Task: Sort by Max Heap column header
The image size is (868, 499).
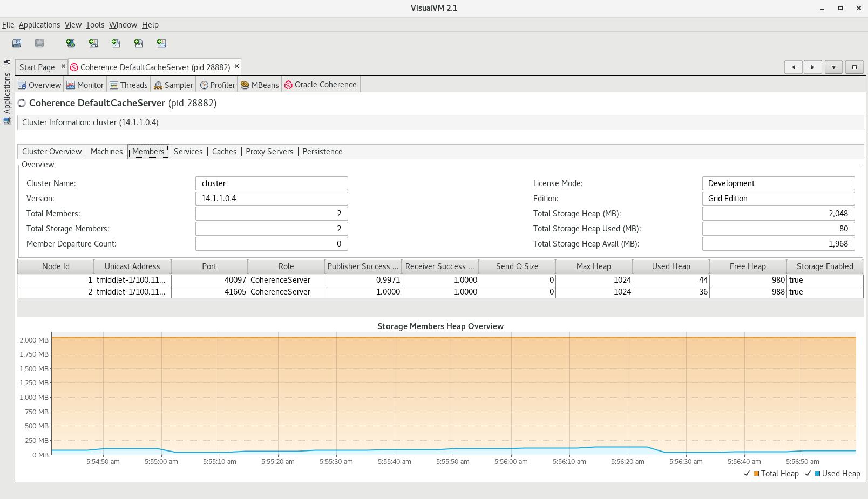Action: [594, 266]
